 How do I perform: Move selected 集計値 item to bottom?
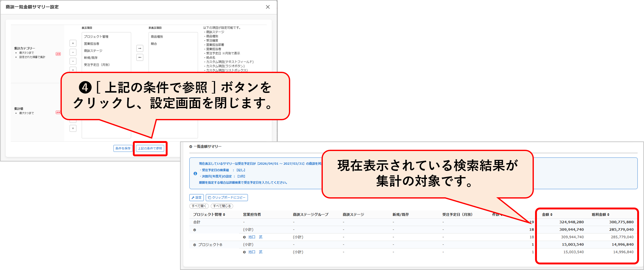(73, 128)
